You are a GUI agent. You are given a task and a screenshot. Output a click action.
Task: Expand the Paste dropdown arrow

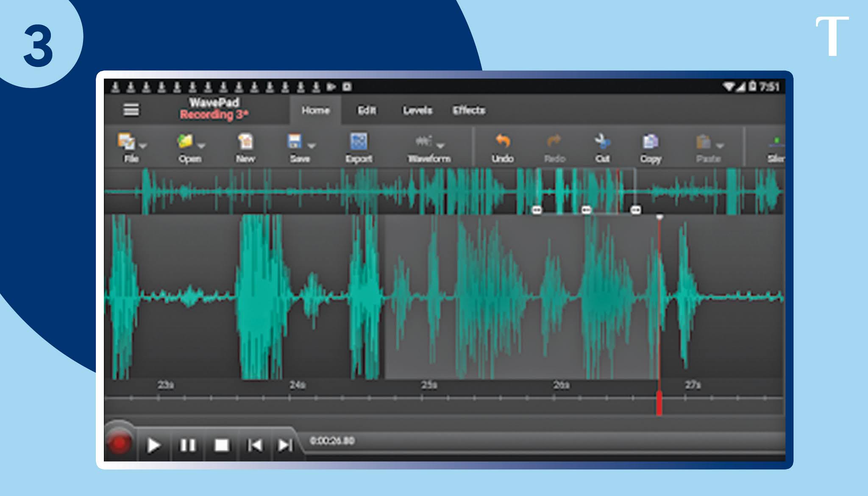pos(720,146)
